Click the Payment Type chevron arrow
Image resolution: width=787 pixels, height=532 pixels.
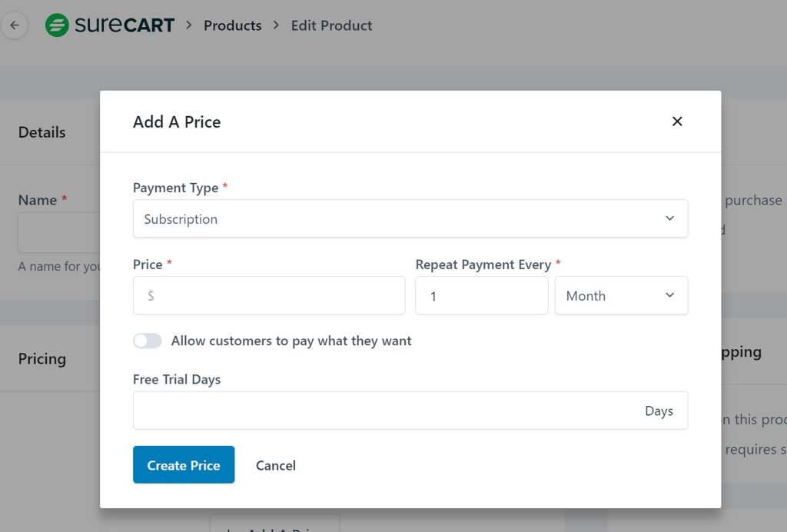(669, 218)
